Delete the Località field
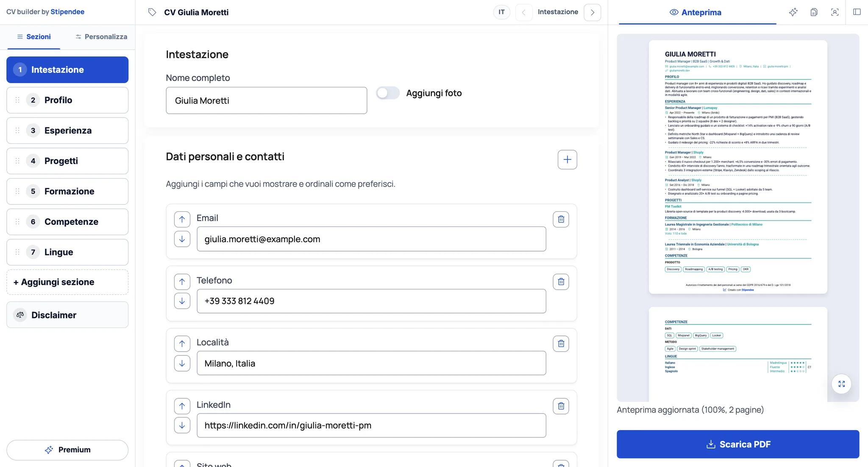 click(561, 344)
